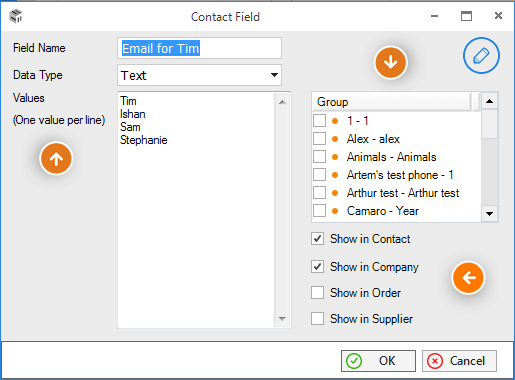Uncheck Show in Contact
515x380 pixels.
tap(317, 239)
